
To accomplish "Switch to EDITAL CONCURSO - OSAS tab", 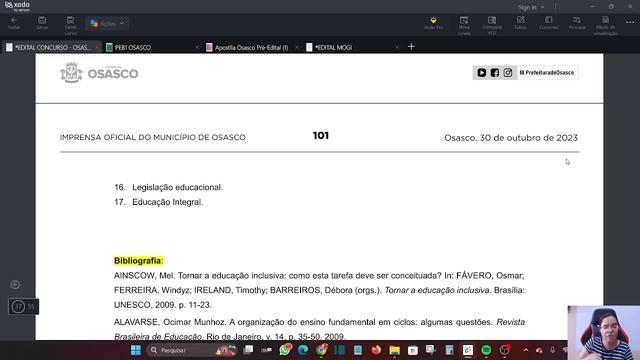I will 51,47.
